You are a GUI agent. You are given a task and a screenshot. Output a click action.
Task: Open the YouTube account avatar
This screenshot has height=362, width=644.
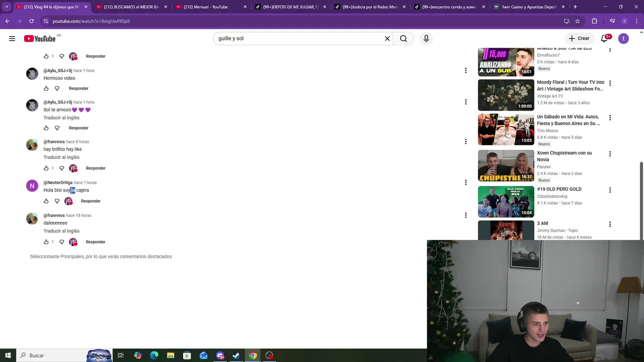pyautogui.click(x=623, y=39)
